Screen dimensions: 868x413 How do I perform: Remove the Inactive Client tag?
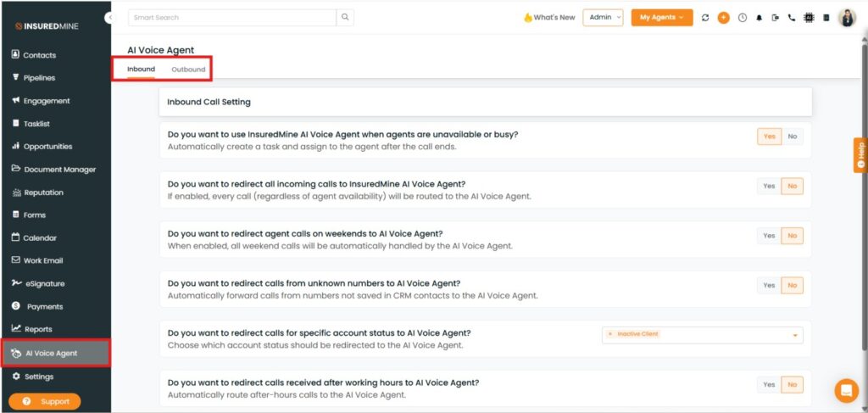pos(610,334)
